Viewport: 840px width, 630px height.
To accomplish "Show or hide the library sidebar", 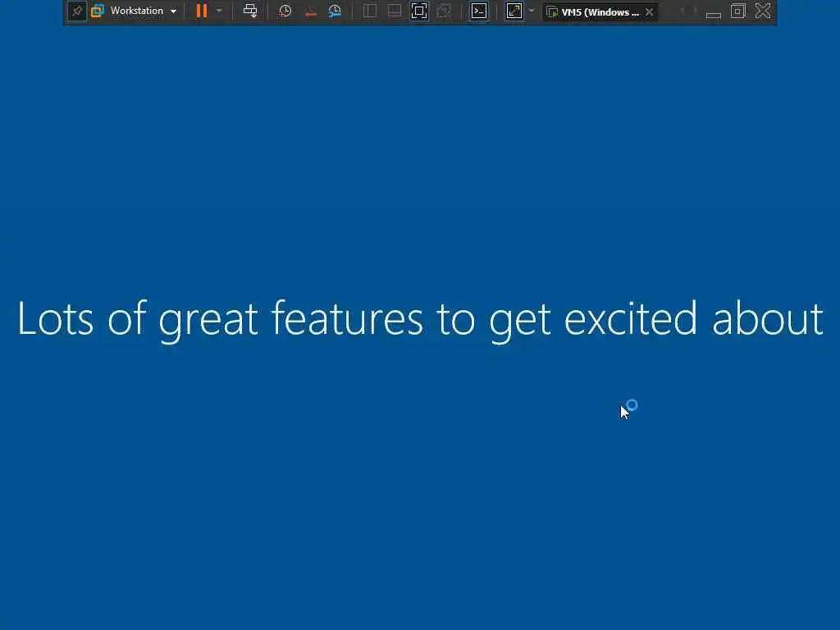I will (x=370, y=11).
